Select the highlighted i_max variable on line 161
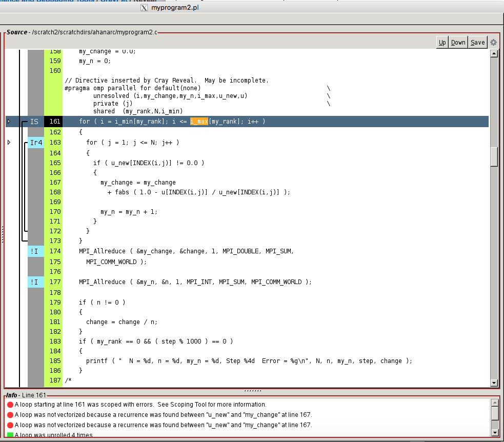The image size is (504, 442). (199, 122)
